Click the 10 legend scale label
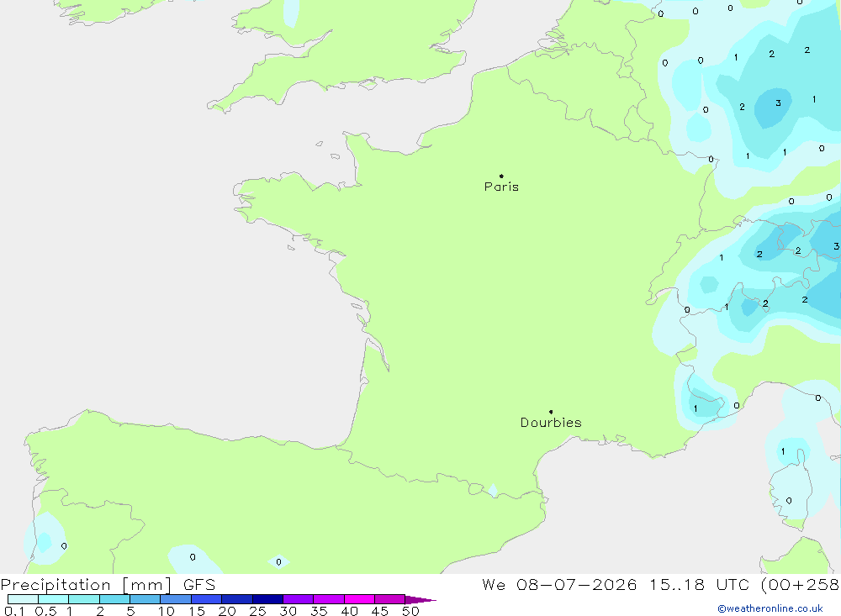The height and width of the screenshot is (616, 841). pos(167,611)
